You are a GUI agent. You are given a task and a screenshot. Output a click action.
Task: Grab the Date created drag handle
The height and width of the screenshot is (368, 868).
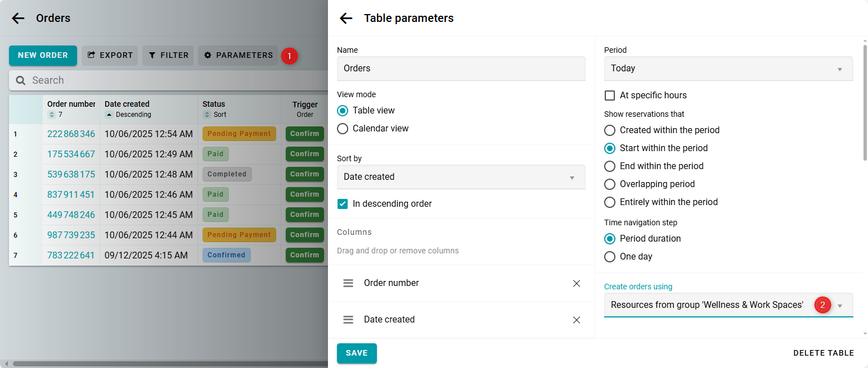348,320
